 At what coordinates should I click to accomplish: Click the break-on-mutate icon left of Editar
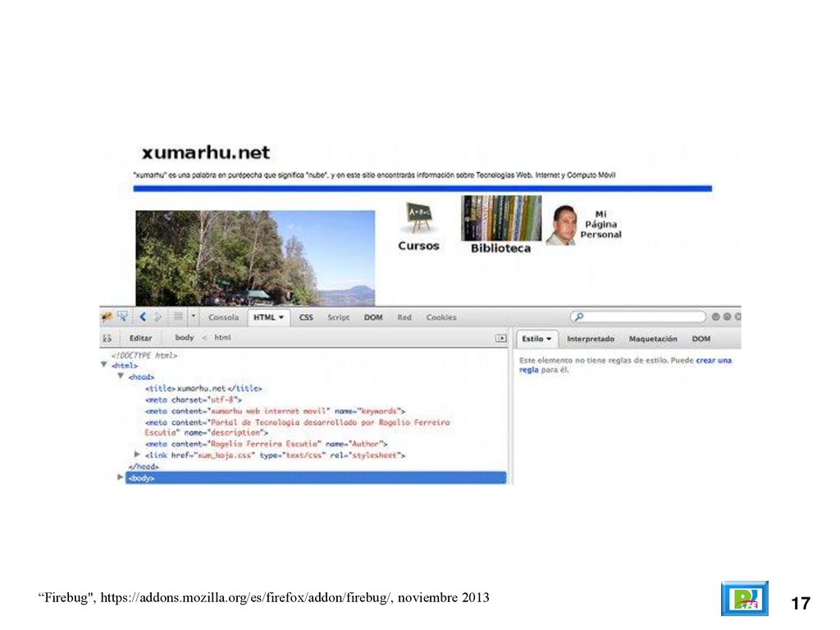point(107,338)
